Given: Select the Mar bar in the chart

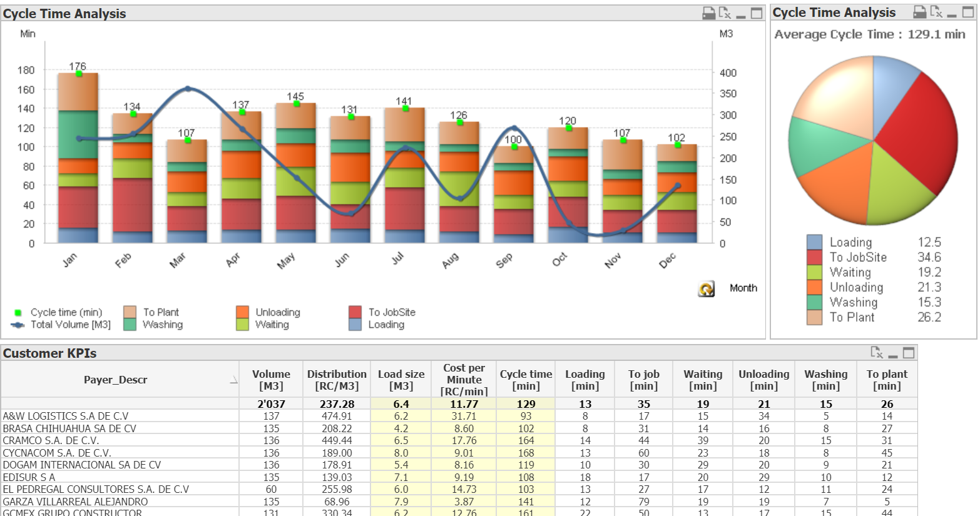Looking at the screenshot, I should 186,191.
